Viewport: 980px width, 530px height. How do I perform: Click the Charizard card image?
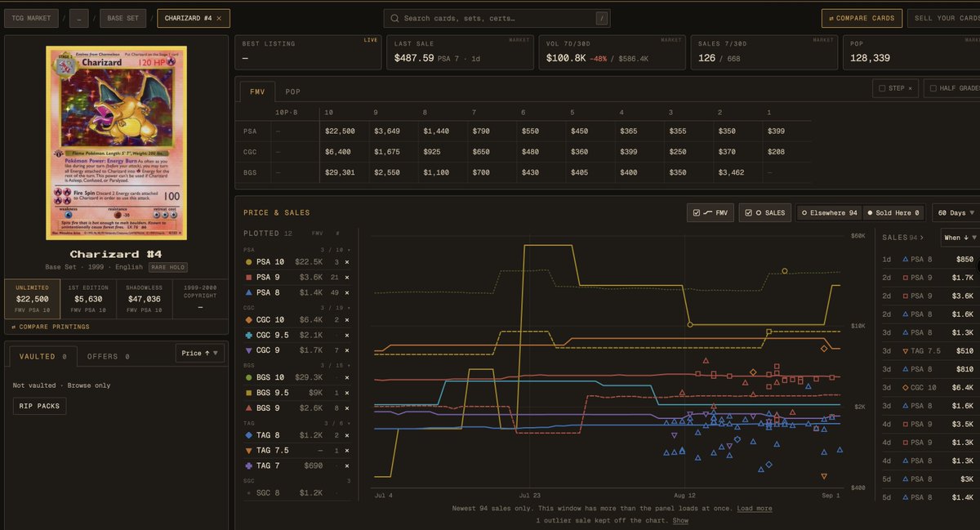tap(116, 143)
